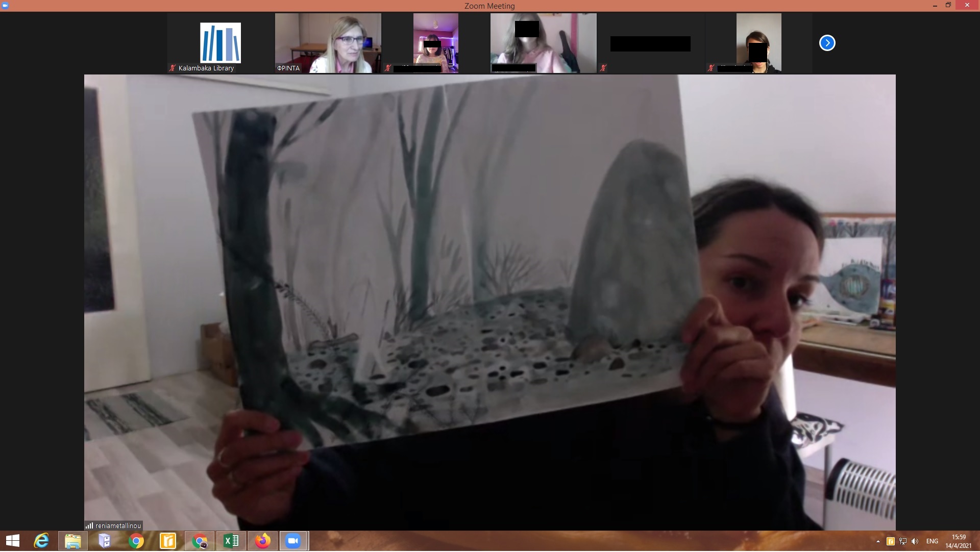Click the reniametallinou name label
The height and width of the screenshot is (552, 980).
[x=118, y=526]
